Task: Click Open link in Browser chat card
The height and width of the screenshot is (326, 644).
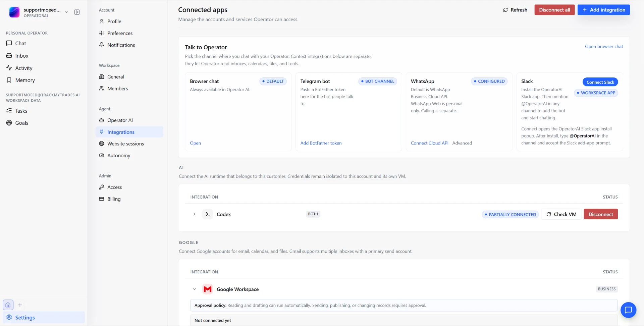Action: 195,143
